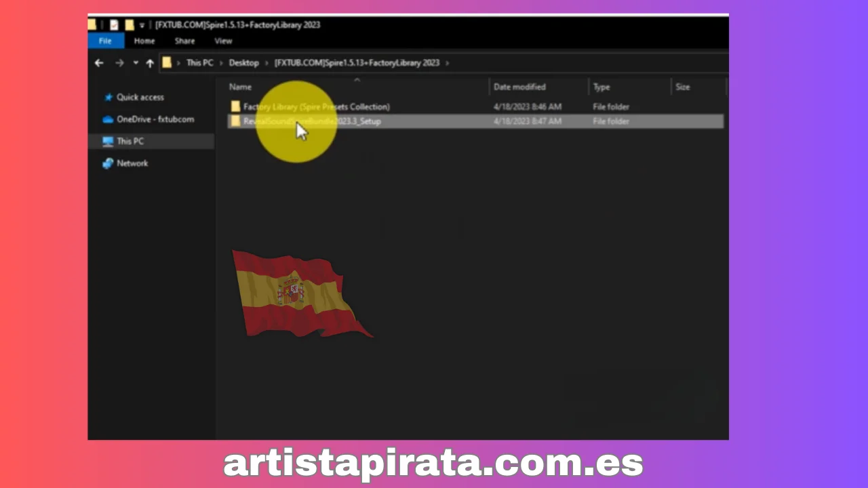Expand chevron between This PC and Desktop

click(221, 62)
